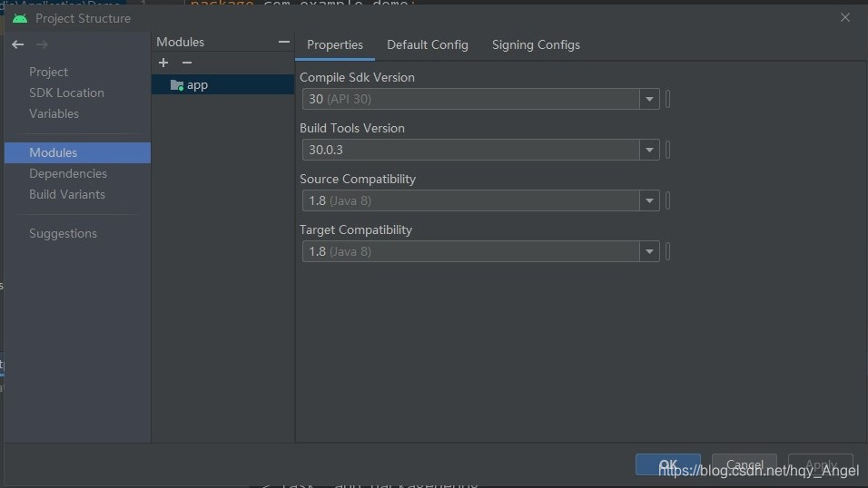
Task: Open Suggestions section
Action: (x=64, y=233)
